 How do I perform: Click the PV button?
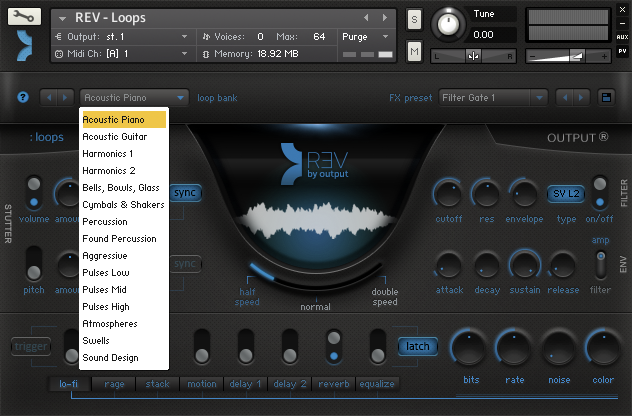click(x=622, y=51)
